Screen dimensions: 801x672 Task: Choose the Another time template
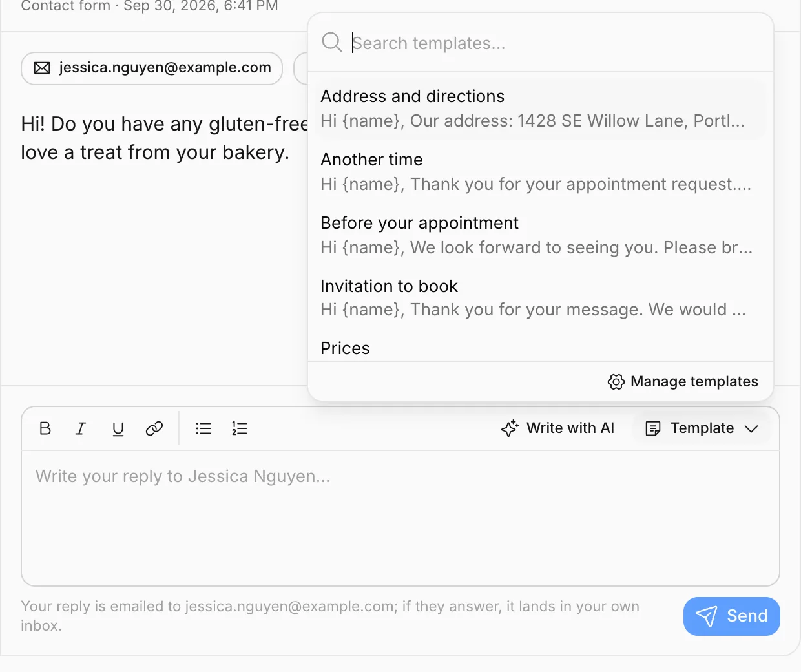point(540,172)
